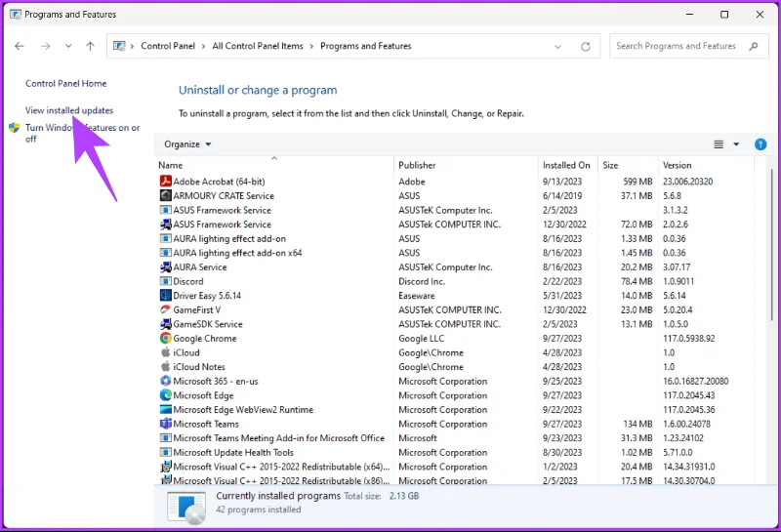Screen dimensions: 781x532
Task: Go up one folder level
Action: (90, 46)
